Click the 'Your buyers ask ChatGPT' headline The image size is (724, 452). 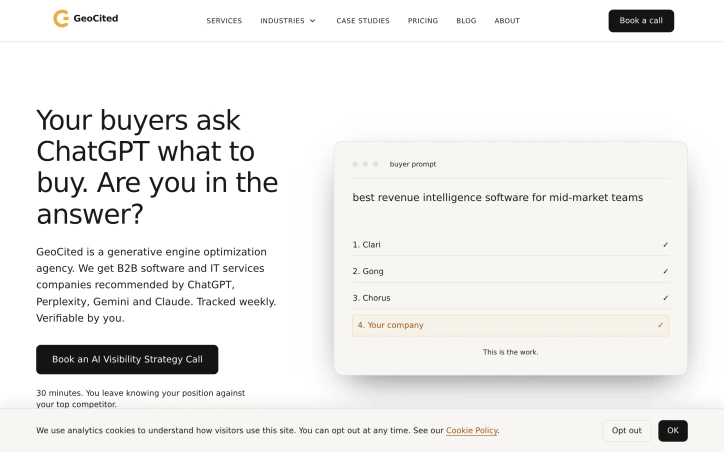(x=157, y=167)
